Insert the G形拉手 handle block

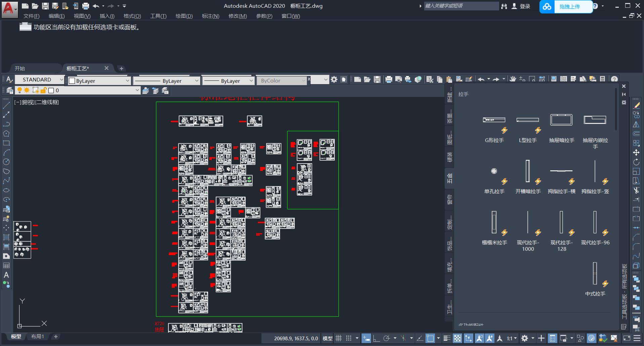[494, 120]
